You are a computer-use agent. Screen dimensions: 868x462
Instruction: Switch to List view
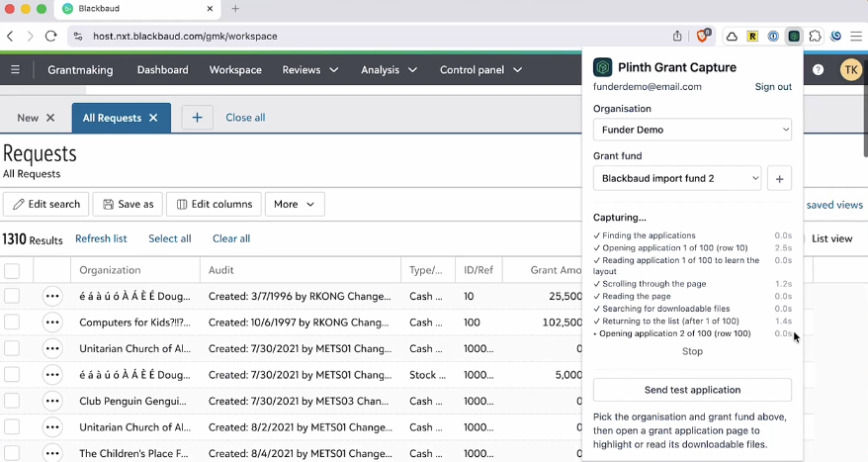click(x=832, y=238)
